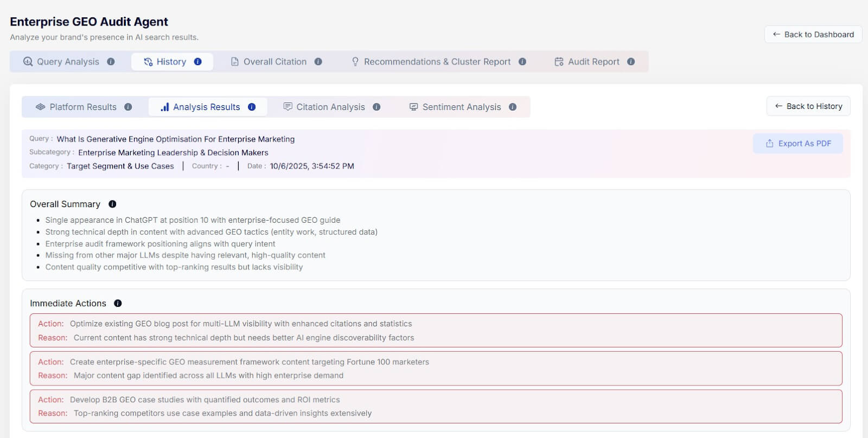The image size is (868, 438).
Task: Click info icon next to Query Analysis
Action: (x=111, y=62)
